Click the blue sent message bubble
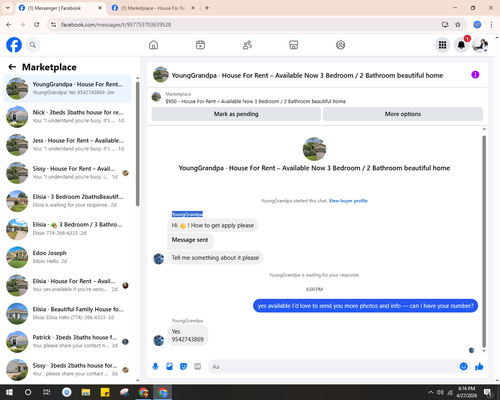 click(365, 306)
